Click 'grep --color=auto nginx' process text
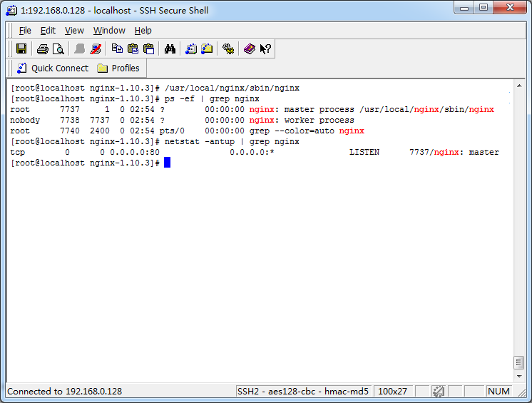Image resolution: width=532 pixels, height=403 pixels. 307,131
